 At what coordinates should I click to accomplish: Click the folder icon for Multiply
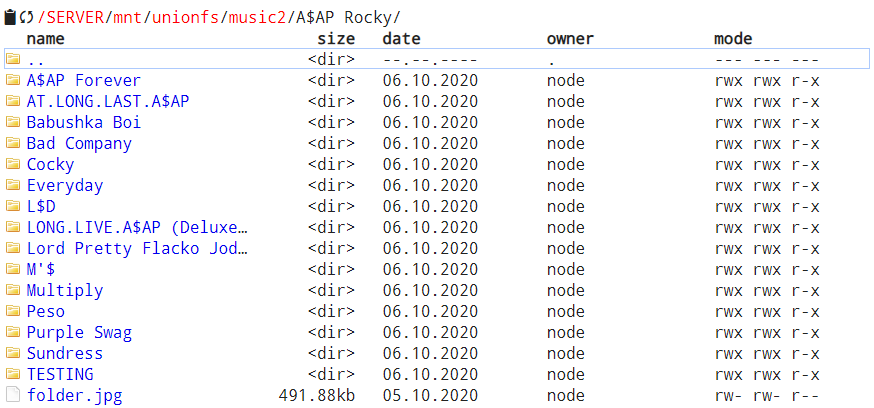click(x=13, y=290)
